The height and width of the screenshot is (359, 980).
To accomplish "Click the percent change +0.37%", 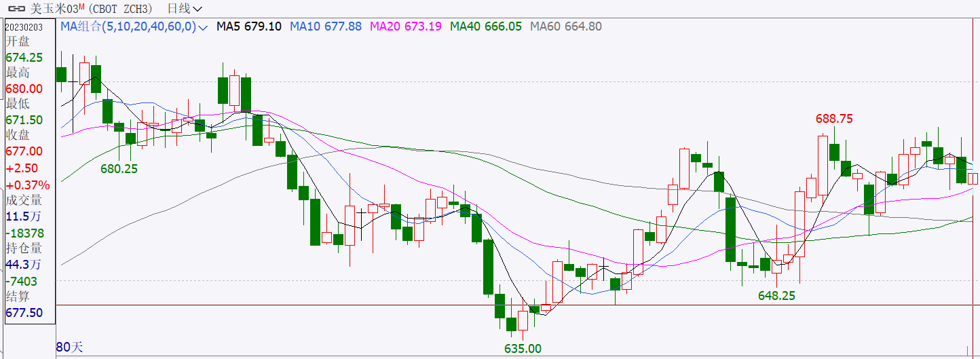I will pyautogui.click(x=28, y=185).
